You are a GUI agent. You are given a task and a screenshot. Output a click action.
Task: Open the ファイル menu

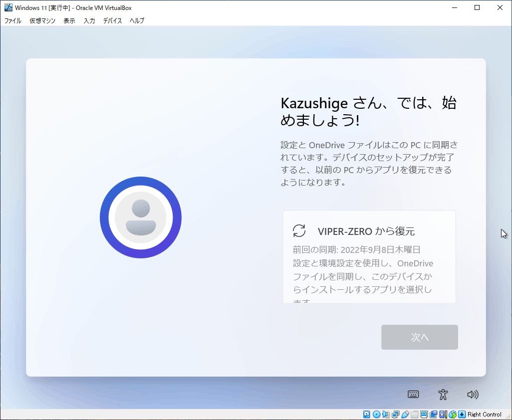tap(13, 20)
